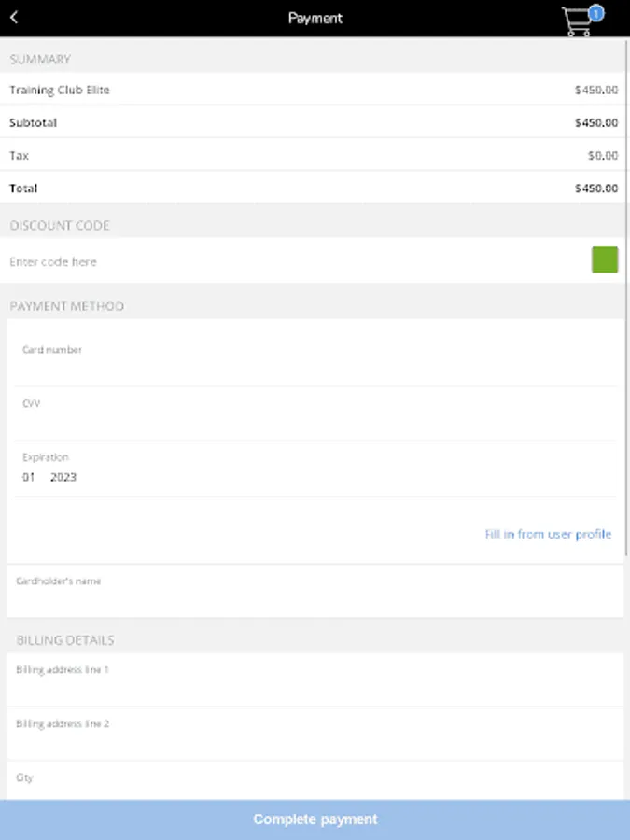
Task: Click Billing address line 1 field
Action: [x=315, y=686]
